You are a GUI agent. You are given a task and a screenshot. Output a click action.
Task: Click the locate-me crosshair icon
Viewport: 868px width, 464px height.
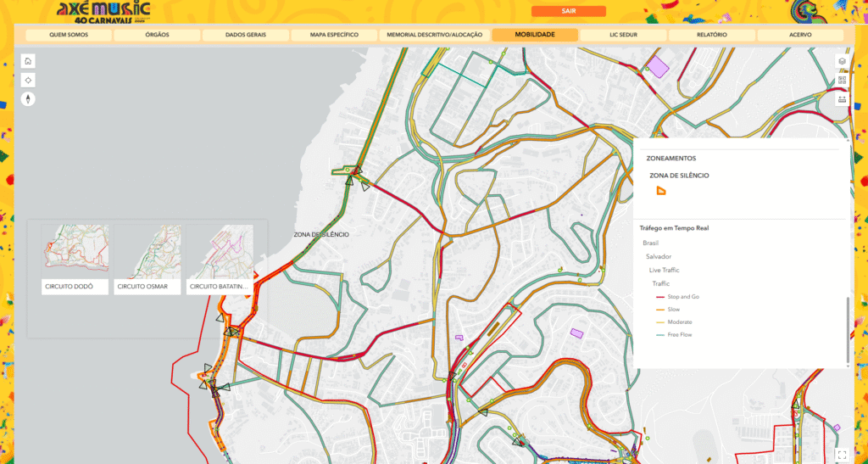coord(28,80)
